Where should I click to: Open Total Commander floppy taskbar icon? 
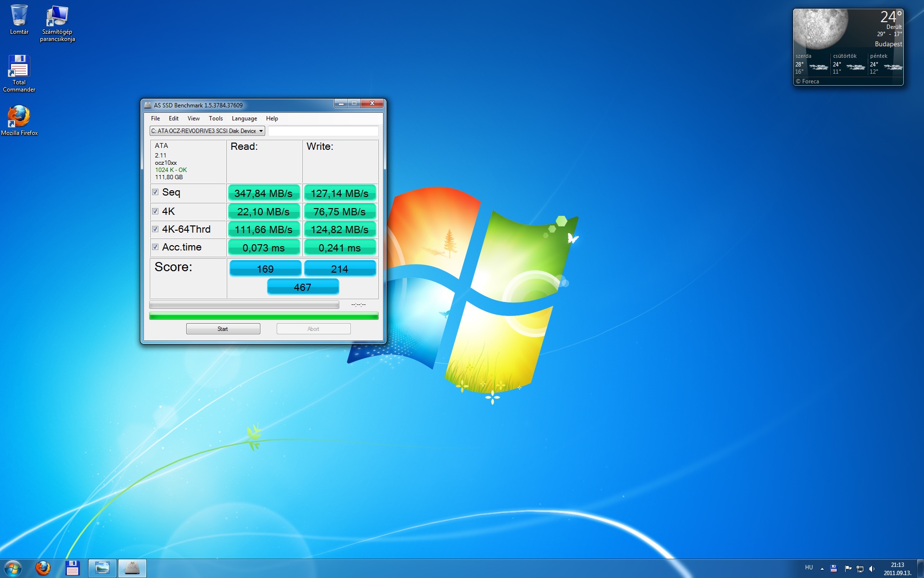(73, 568)
